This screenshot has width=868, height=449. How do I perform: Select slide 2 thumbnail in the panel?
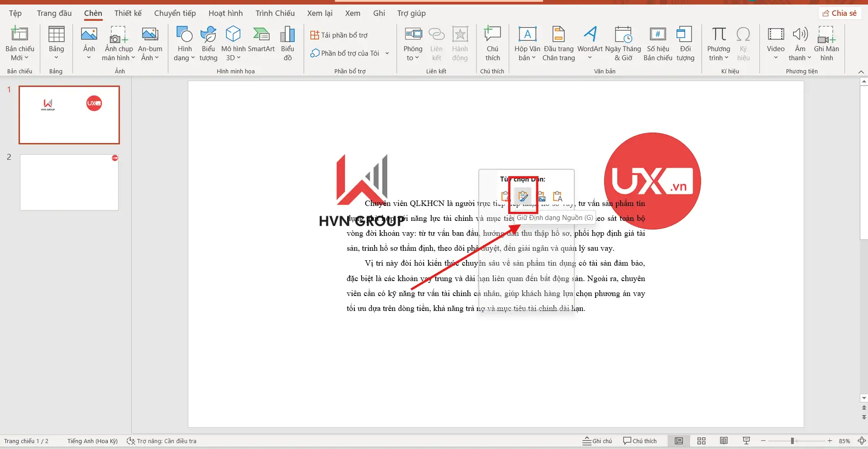pyautogui.click(x=69, y=182)
